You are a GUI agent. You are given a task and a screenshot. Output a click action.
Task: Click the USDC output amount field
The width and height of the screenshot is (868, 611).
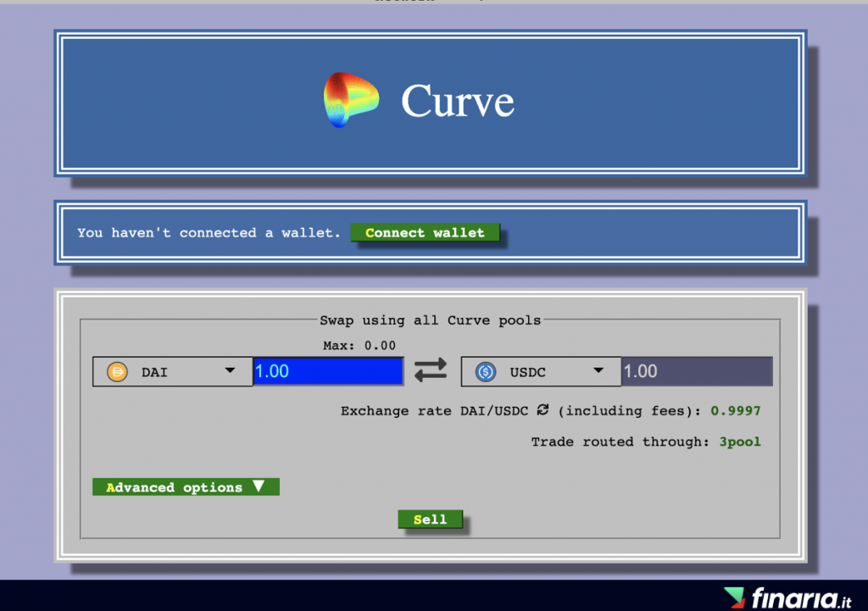[x=697, y=371]
